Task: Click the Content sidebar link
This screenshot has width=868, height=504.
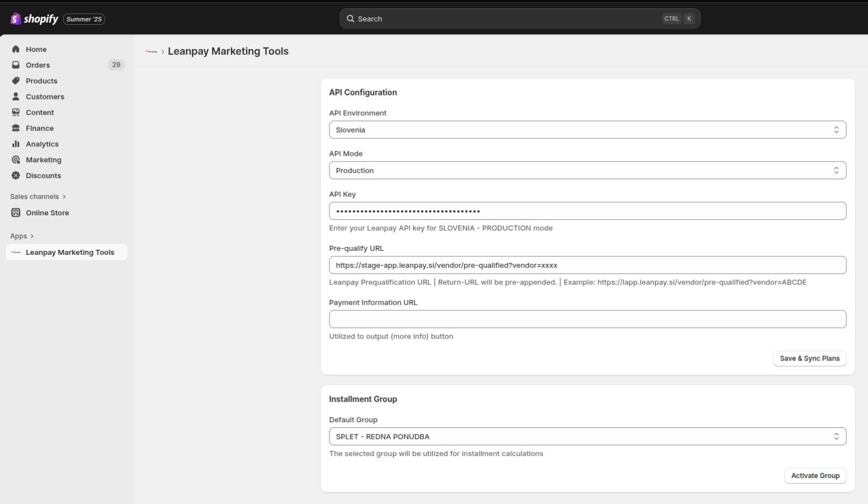Action: click(x=40, y=112)
